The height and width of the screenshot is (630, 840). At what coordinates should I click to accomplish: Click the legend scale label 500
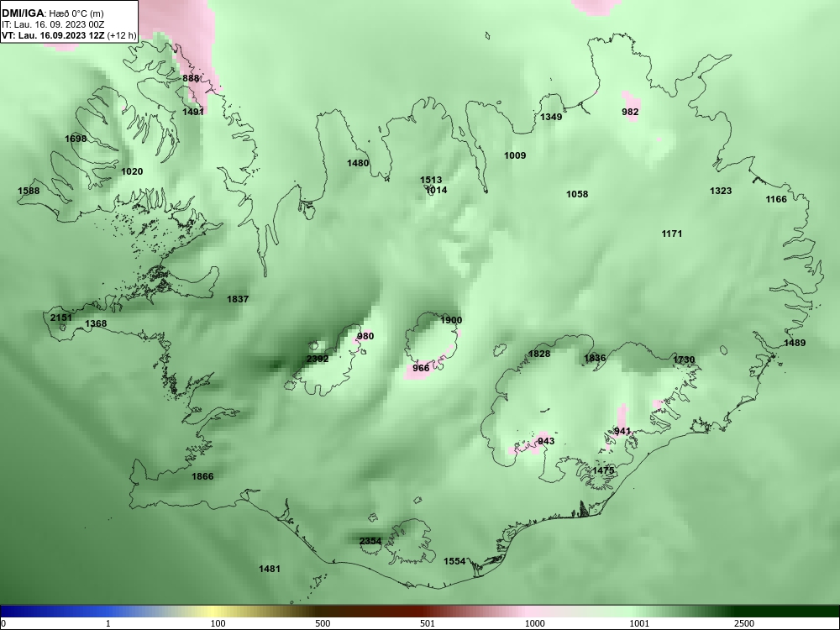point(323,623)
